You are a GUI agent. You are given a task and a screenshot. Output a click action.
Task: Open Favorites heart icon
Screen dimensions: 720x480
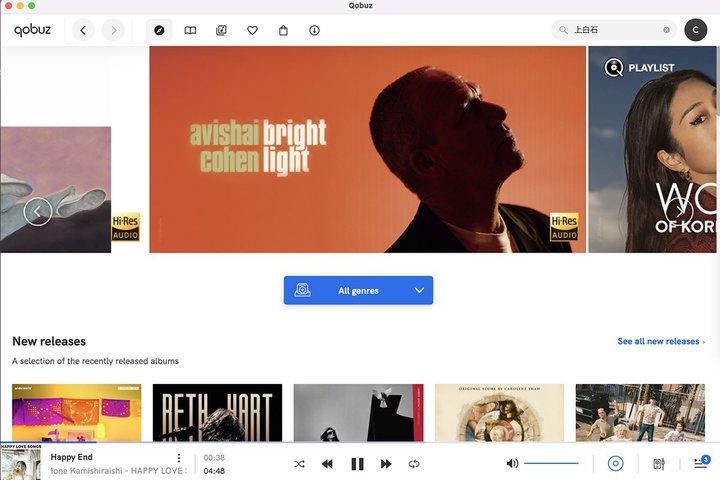[252, 30]
